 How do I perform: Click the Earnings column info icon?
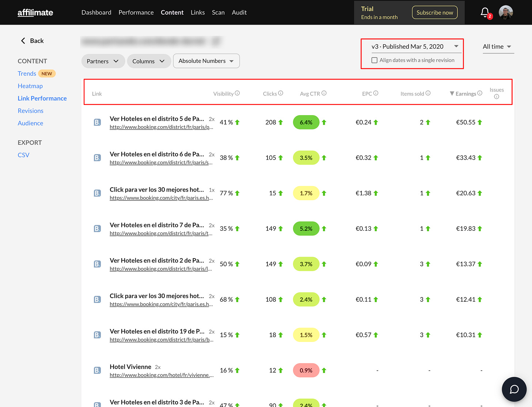480,93
